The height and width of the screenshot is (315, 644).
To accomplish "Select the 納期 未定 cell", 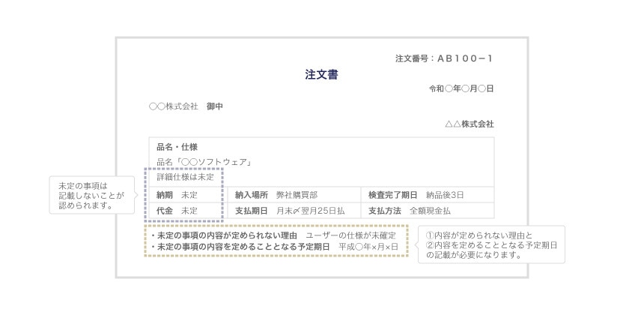I will pos(177,195).
